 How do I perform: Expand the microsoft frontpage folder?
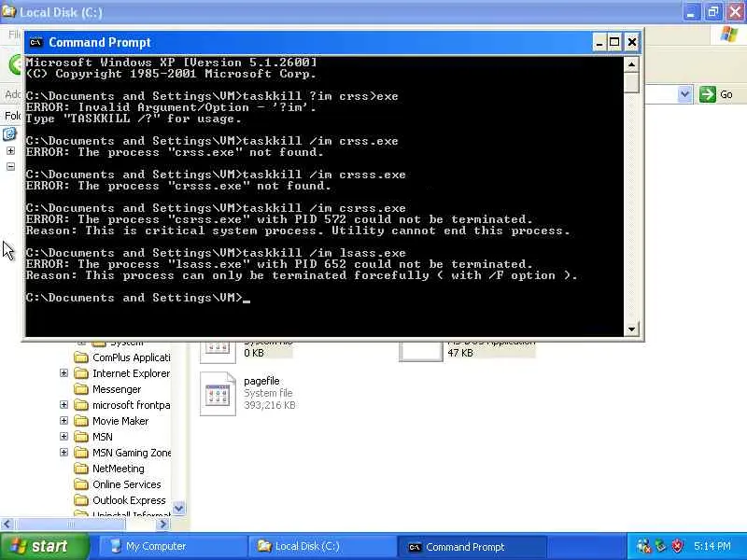[63, 405]
